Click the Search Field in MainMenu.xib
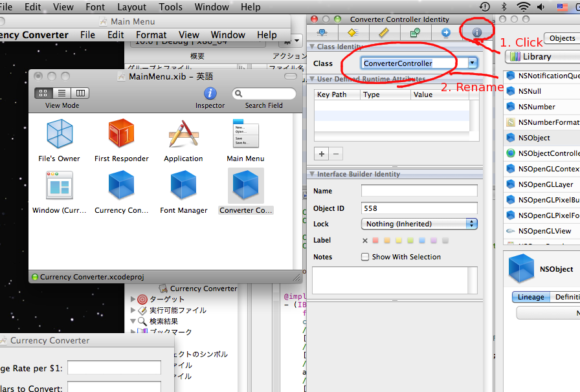Viewport: 580px width, 392px height. point(264,94)
